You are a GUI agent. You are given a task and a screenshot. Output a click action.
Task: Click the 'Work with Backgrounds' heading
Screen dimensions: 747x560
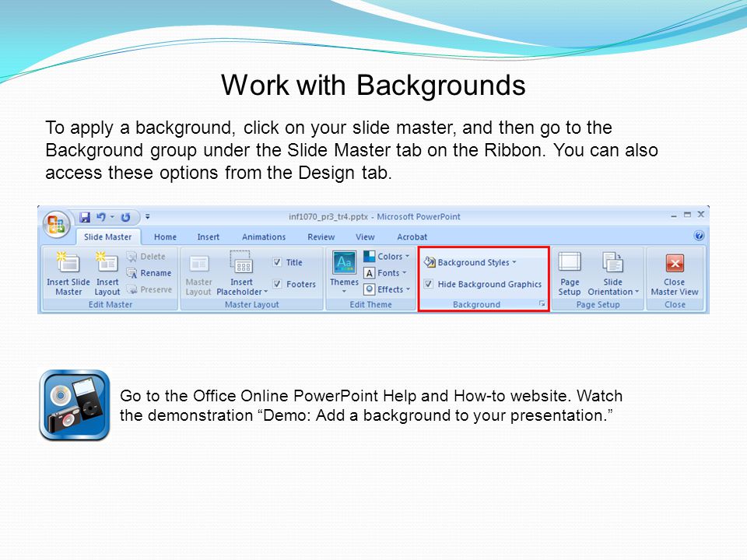pyautogui.click(x=373, y=86)
